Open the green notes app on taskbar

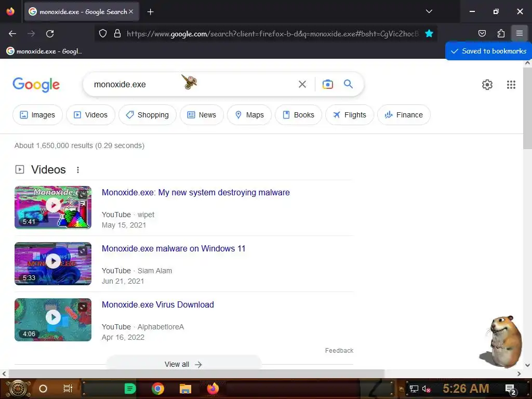[130, 389]
